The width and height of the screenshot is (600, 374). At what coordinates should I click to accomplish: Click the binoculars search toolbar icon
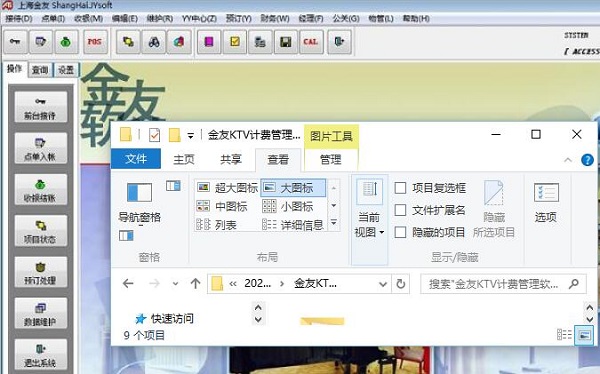click(154, 41)
